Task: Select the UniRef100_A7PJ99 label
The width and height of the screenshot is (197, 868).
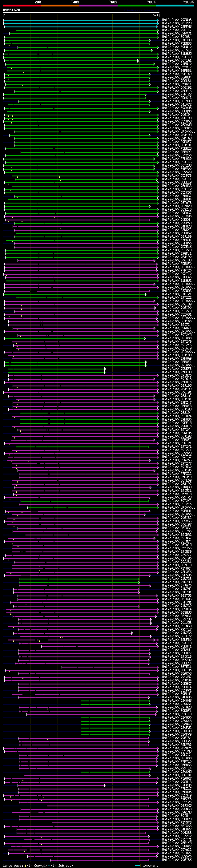Action: (x=177, y=40)
